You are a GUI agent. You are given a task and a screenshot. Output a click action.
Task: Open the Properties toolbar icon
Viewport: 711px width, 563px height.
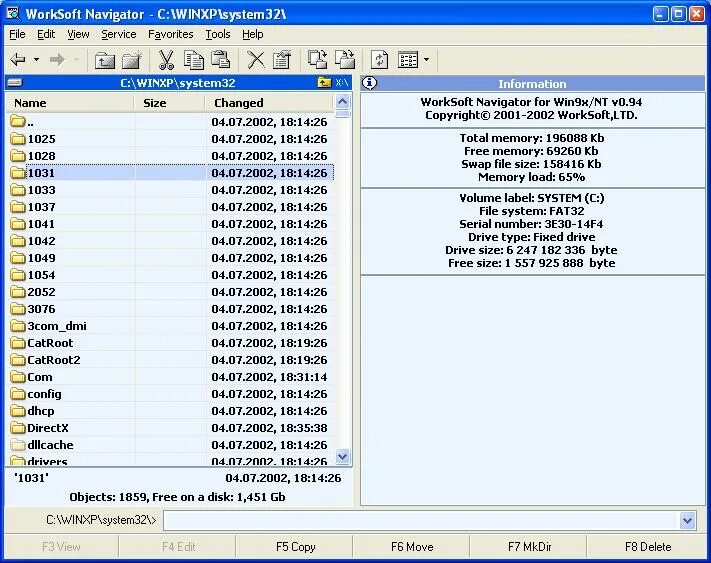point(282,60)
